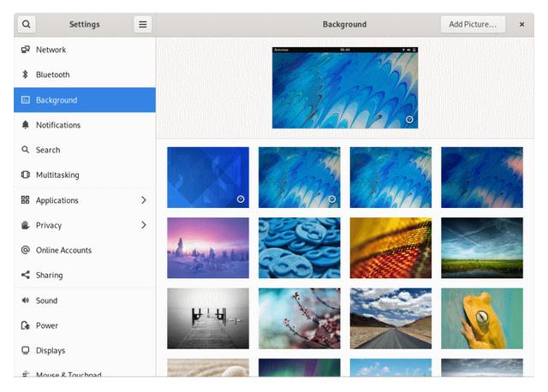The width and height of the screenshot is (548, 392).
Task: Choose the black and white pier wallpaper
Action: click(208, 318)
